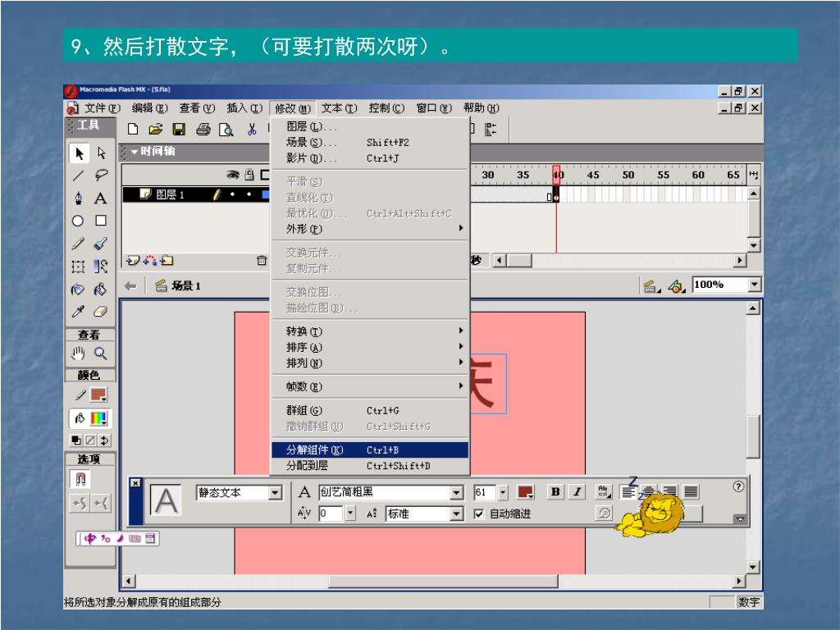The image size is (840, 630).
Task: Open the font size 61 dropdown arrow
Action: (503, 492)
